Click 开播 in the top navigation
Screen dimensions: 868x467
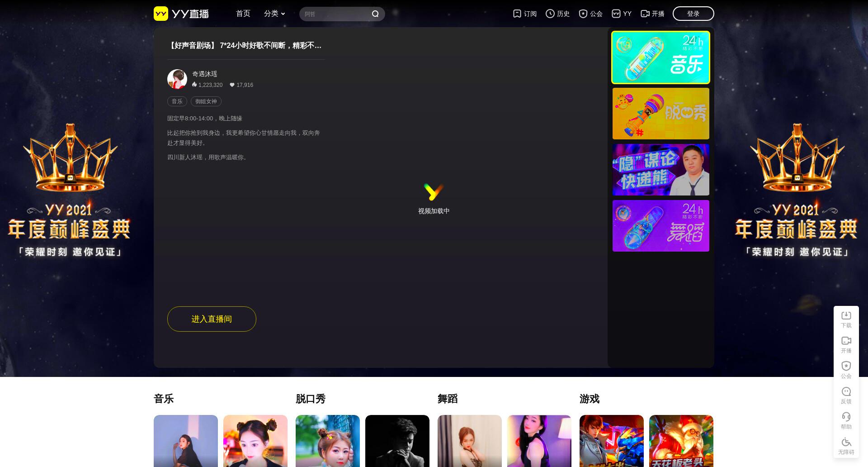652,14
